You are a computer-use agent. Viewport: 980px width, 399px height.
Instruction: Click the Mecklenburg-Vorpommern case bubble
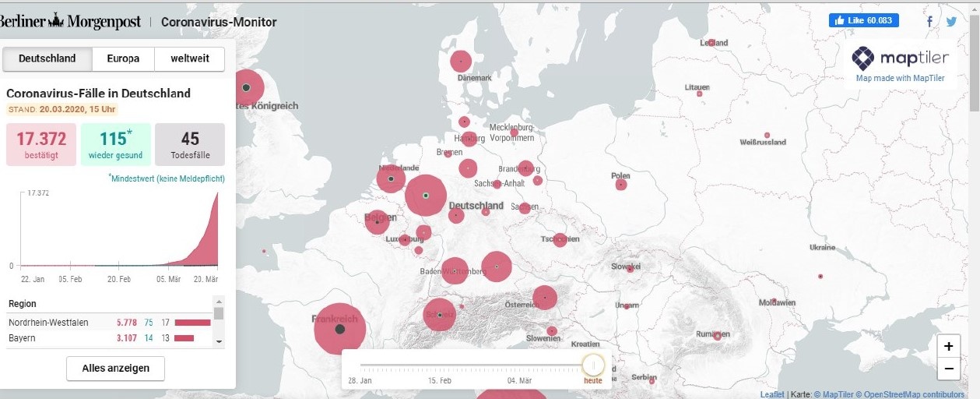pyautogui.click(x=514, y=132)
